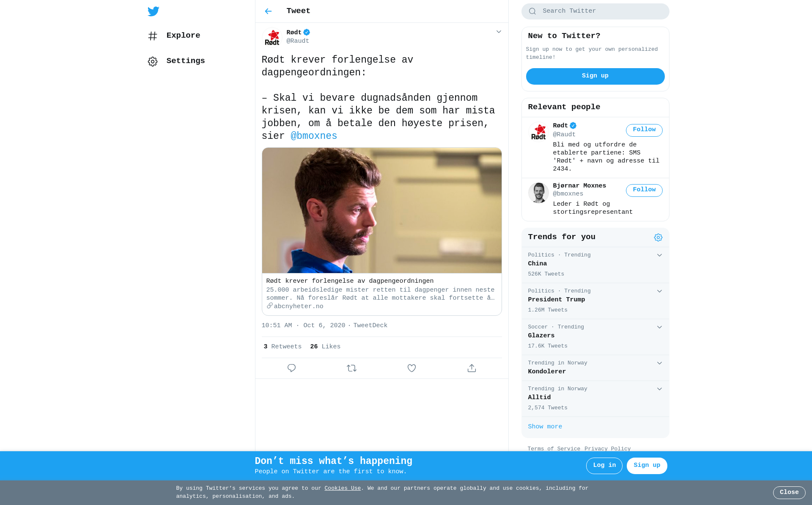Like the tweet with heart icon
Screen dimensions: 812x505
[x=411, y=368]
